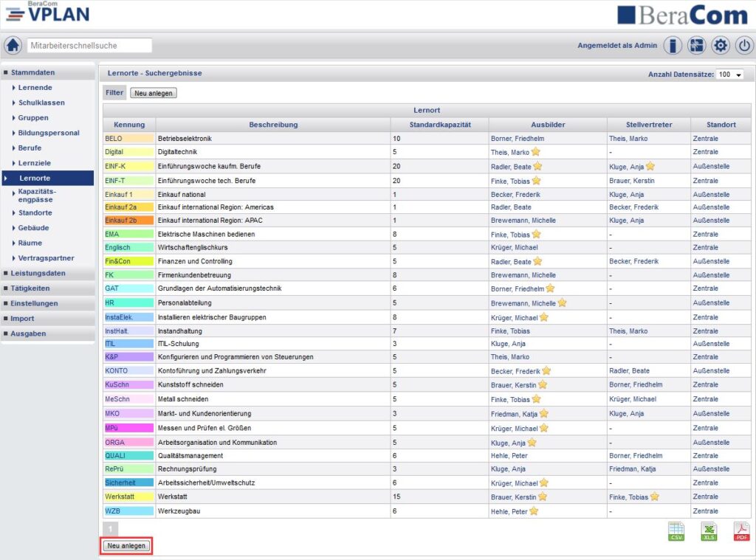This screenshot has height=560, width=756.
Task: Click the star in the InstaElek row
Action: [x=544, y=317]
